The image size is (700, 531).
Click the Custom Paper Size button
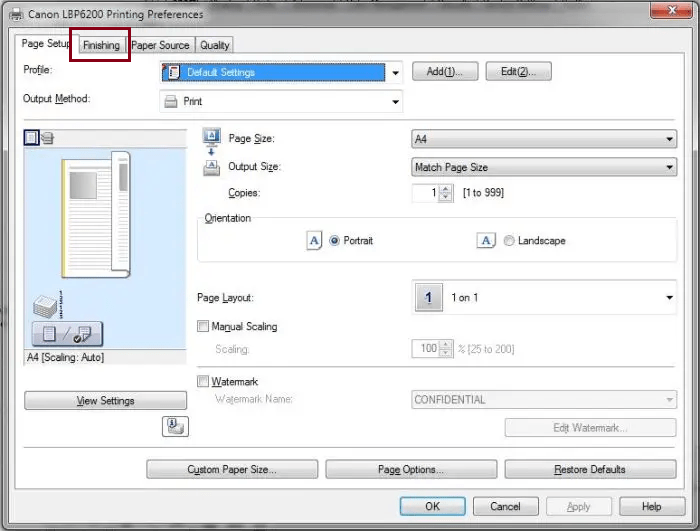tap(231, 469)
